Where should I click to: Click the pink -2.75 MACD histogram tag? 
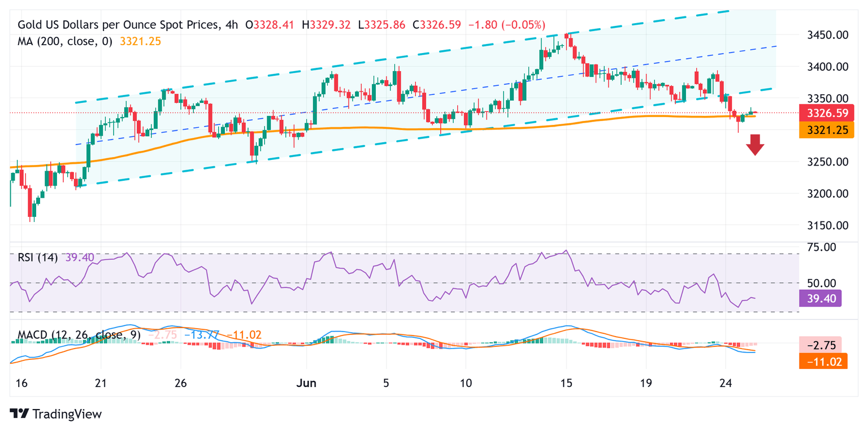coord(821,344)
